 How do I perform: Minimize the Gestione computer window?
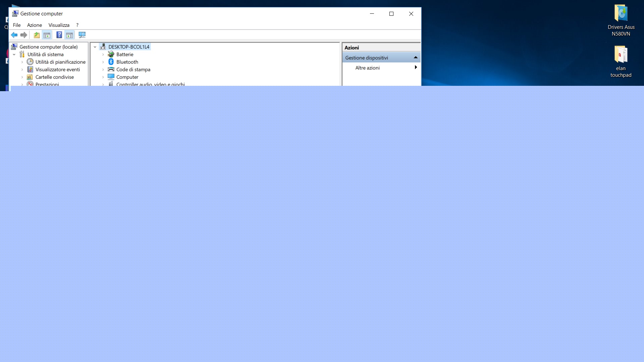point(372,14)
